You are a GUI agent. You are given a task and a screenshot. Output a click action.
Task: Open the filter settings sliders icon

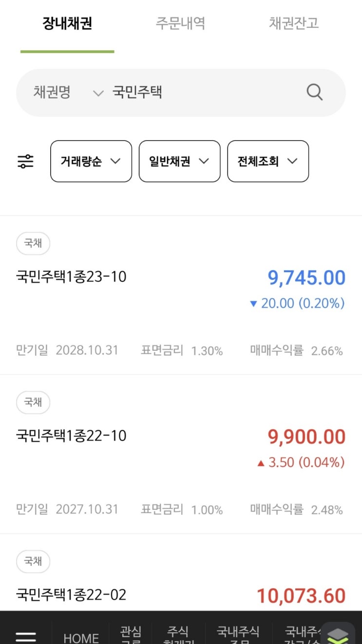[x=26, y=161]
